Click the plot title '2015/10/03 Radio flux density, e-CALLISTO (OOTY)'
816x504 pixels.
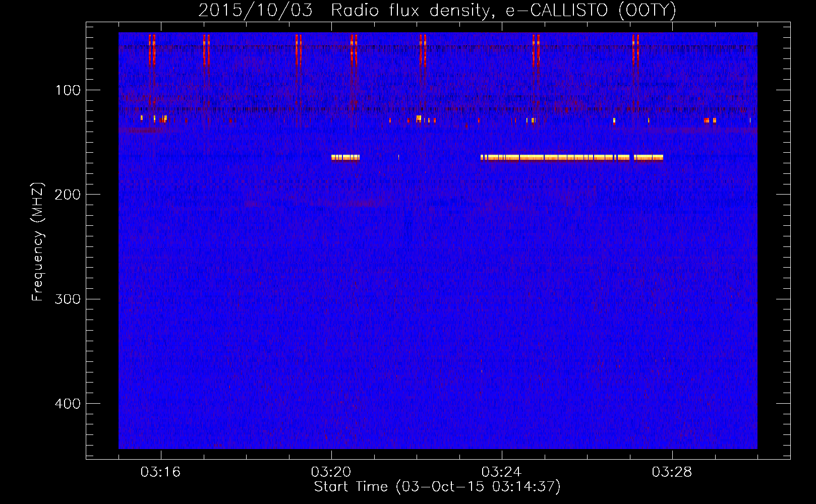[437, 10]
